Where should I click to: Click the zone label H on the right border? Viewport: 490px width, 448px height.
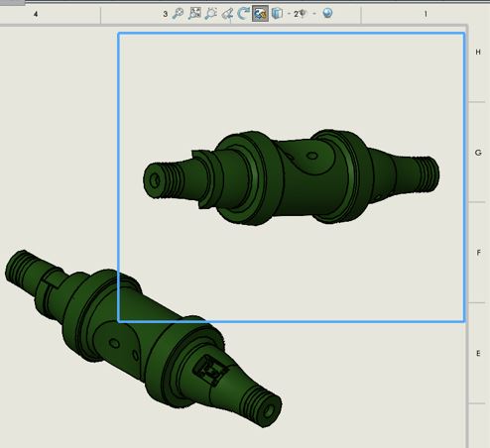coord(478,52)
